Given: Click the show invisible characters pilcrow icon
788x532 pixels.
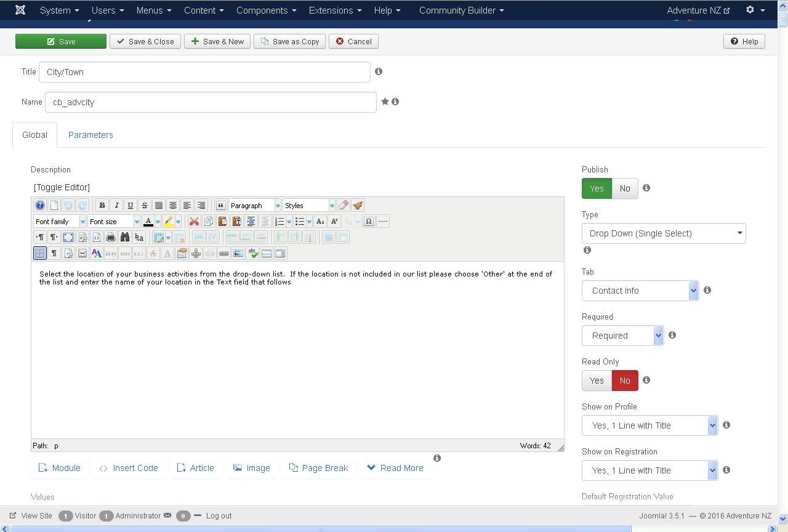Looking at the screenshot, I should point(54,253).
